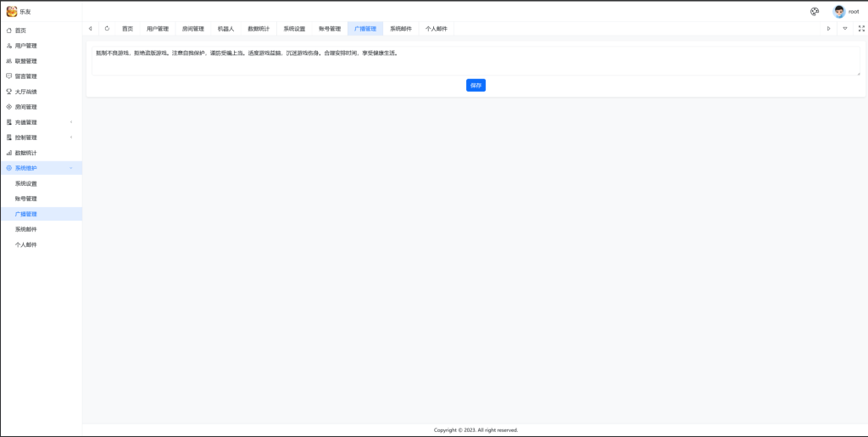Click the refresh icon in tab bar

click(x=107, y=28)
